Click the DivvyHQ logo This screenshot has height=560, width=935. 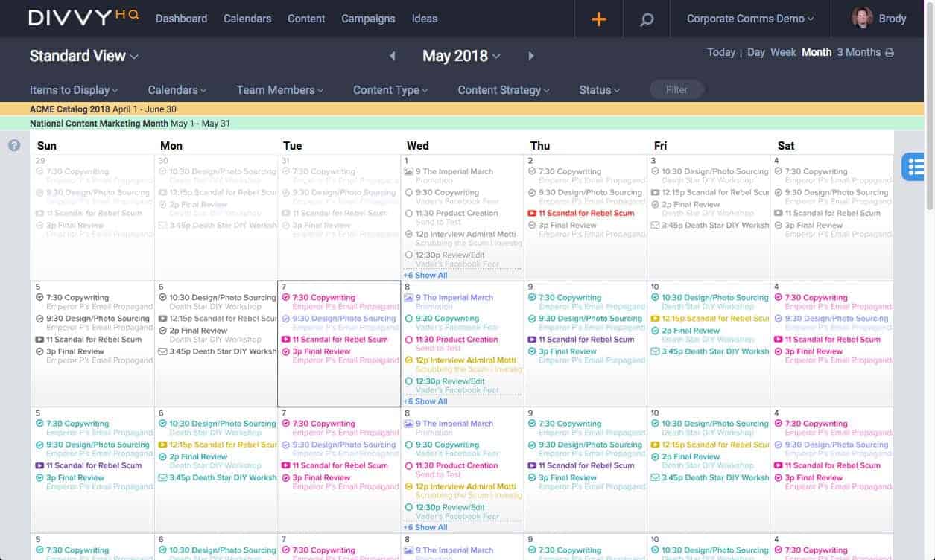[x=83, y=17]
